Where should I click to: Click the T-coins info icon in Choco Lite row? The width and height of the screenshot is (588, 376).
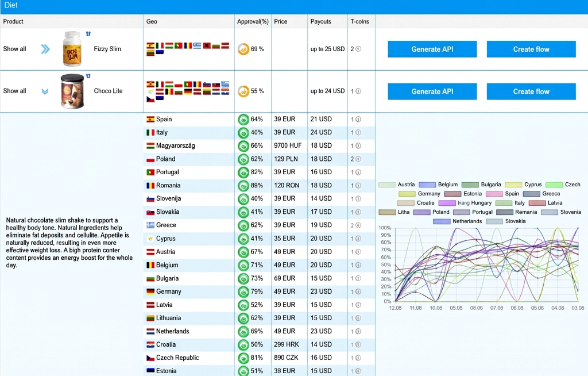point(358,91)
